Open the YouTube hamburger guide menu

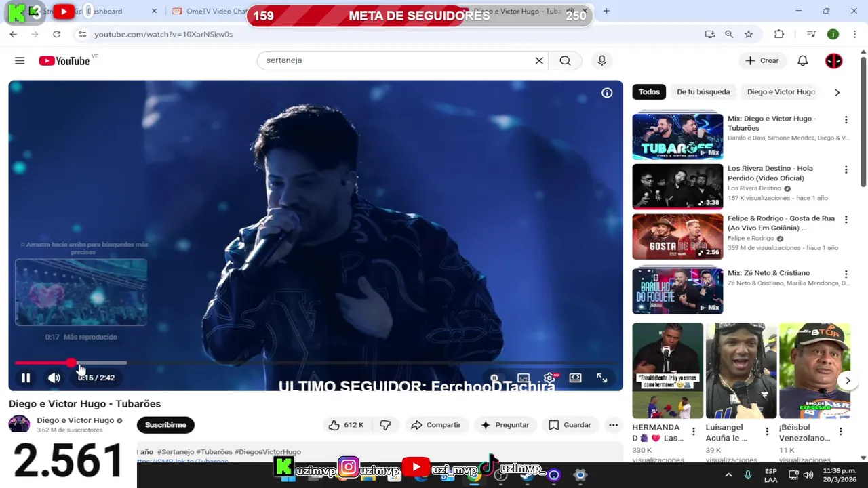click(20, 60)
